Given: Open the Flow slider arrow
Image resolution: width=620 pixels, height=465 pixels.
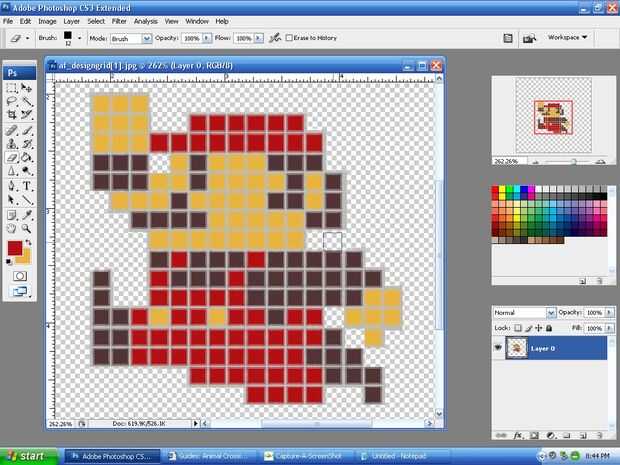Looking at the screenshot, I should 259,38.
